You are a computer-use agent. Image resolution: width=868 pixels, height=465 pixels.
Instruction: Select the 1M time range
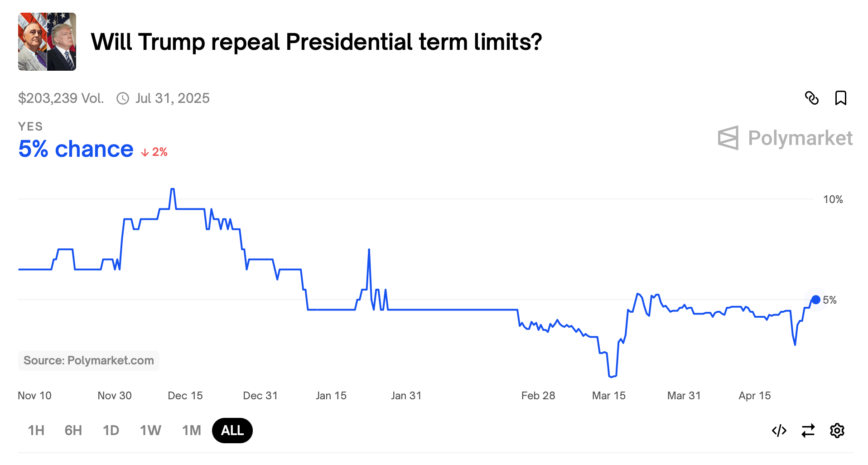click(192, 431)
